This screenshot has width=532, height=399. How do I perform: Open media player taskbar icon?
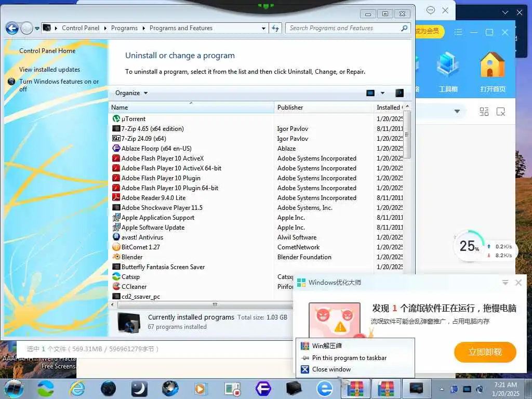tap(200, 389)
